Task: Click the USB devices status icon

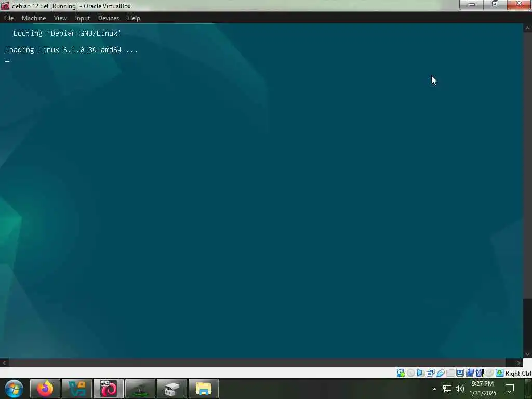Action: [441, 373]
